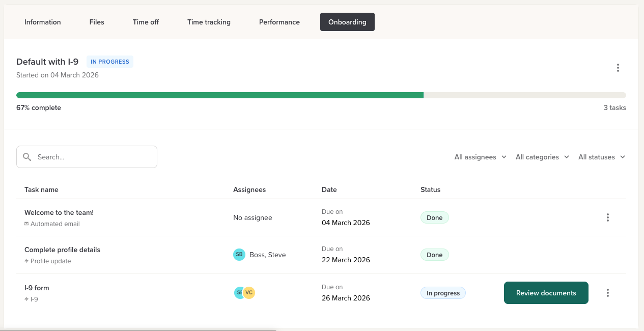This screenshot has height=331, width=644.
Task: Expand the All categories filter
Action: tap(542, 157)
